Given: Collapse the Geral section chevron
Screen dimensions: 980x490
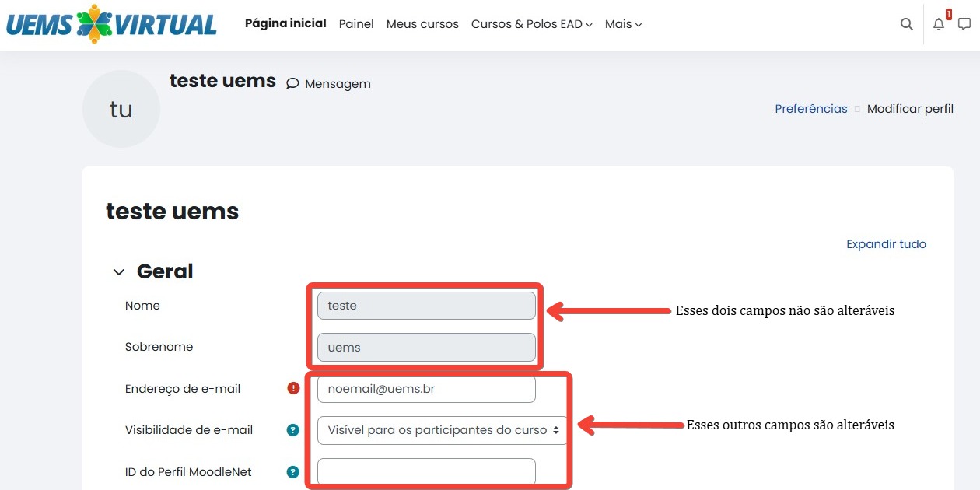Looking at the screenshot, I should 119,272.
